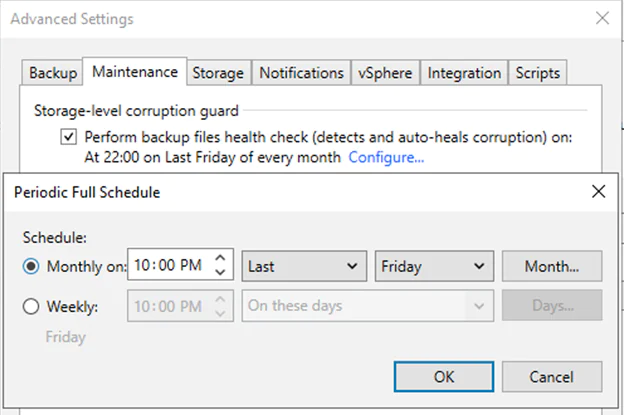Open the Integration tab
Viewport: 624px width, 415px height.
(464, 73)
